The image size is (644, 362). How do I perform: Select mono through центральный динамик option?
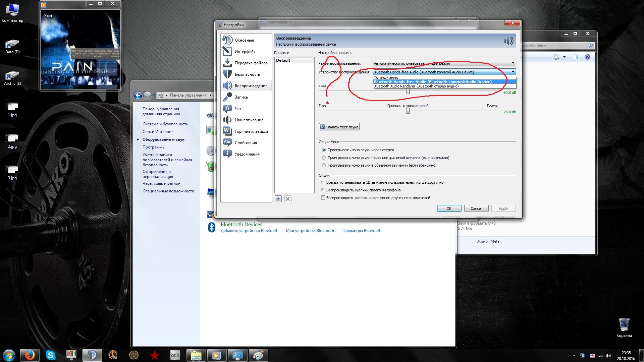click(x=385, y=158)
